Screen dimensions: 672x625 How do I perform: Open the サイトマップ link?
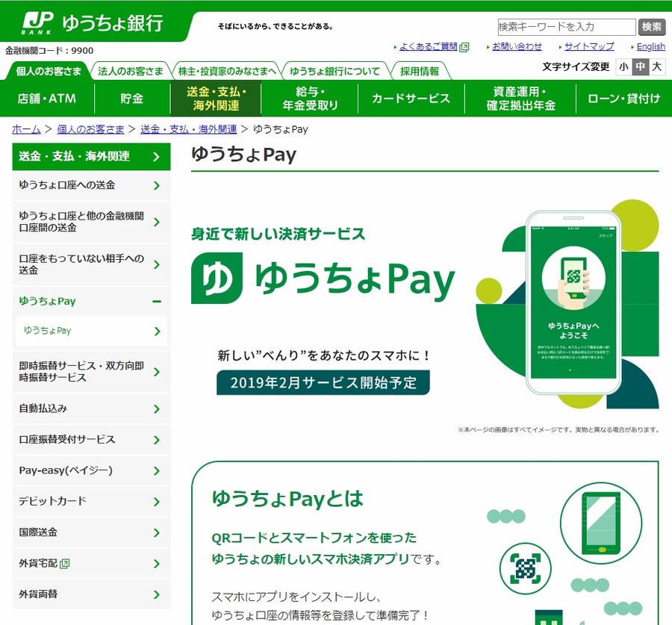[x=589, y=47]
